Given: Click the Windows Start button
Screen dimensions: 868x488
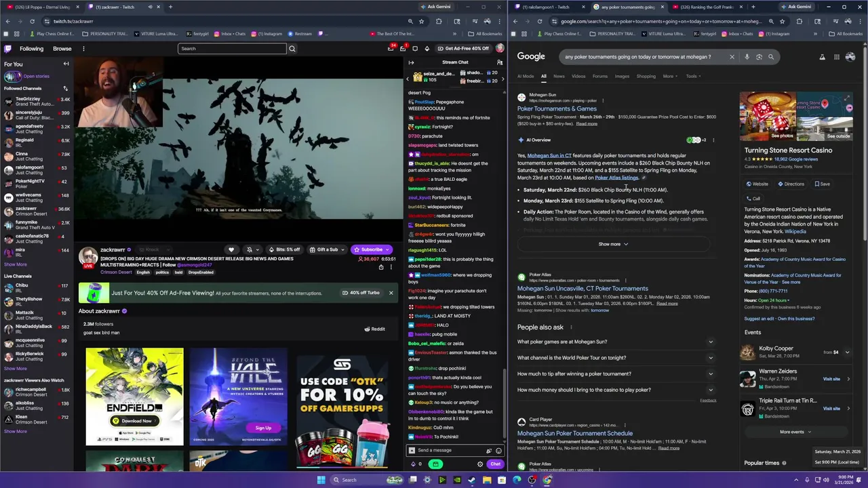Looking at the screenshot, I should pyautogui.click(x=321, y=480).
